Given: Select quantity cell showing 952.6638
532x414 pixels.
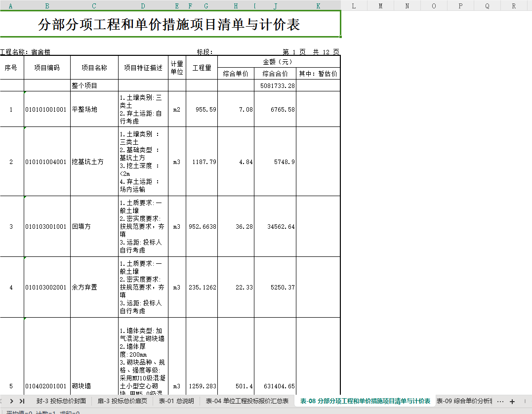Looking at the screenshot, I should (202, 226).
